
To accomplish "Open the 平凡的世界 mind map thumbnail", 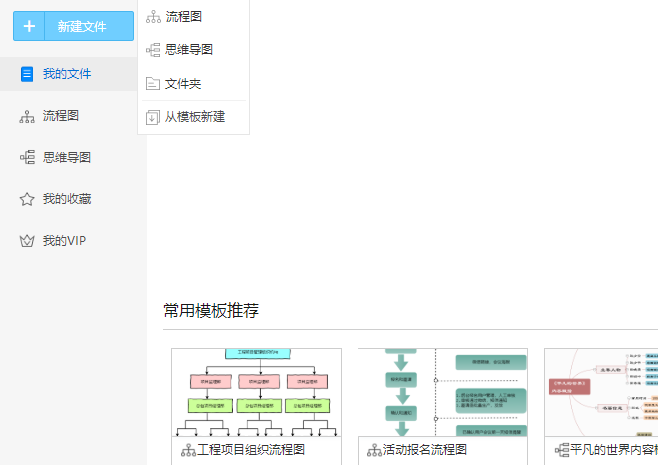I will point(601,392).
